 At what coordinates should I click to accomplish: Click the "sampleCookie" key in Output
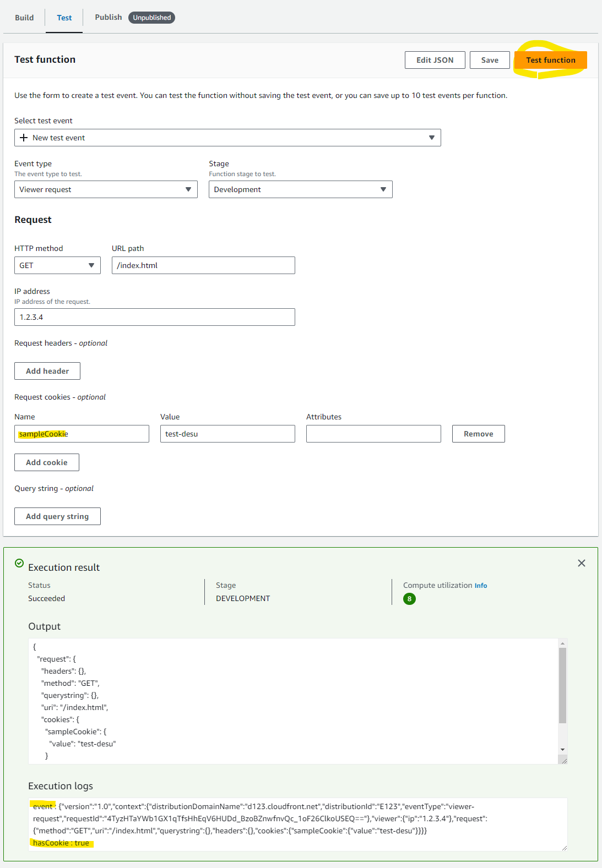pos(74,731)
